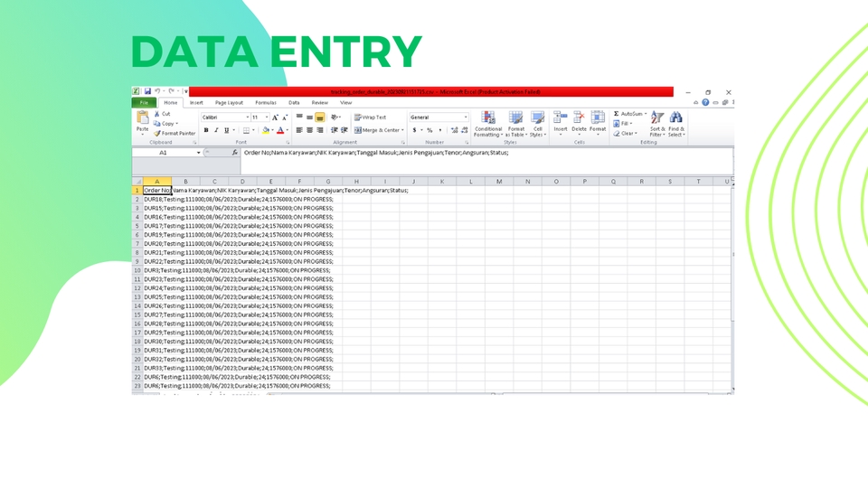The width and height of the screenshot is (868, 488).
Task: Click the Percent Style icon
Action: point(429,130)
